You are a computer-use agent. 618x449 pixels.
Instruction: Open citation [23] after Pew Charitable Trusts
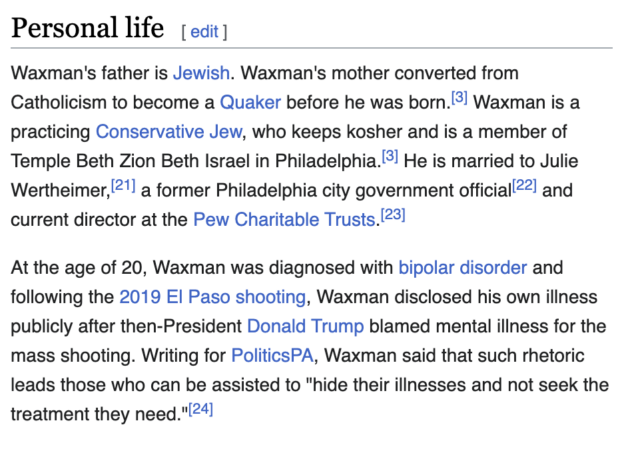tap(393, 215)
